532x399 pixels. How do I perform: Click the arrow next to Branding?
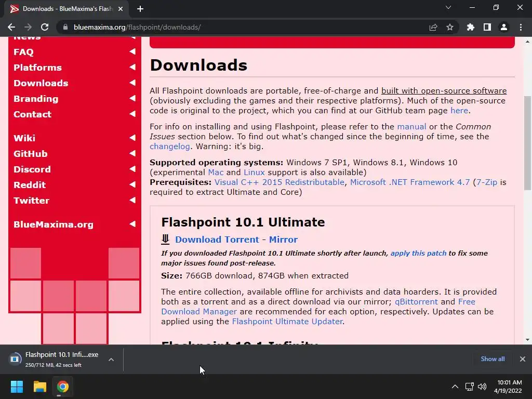tap(132, 98)
